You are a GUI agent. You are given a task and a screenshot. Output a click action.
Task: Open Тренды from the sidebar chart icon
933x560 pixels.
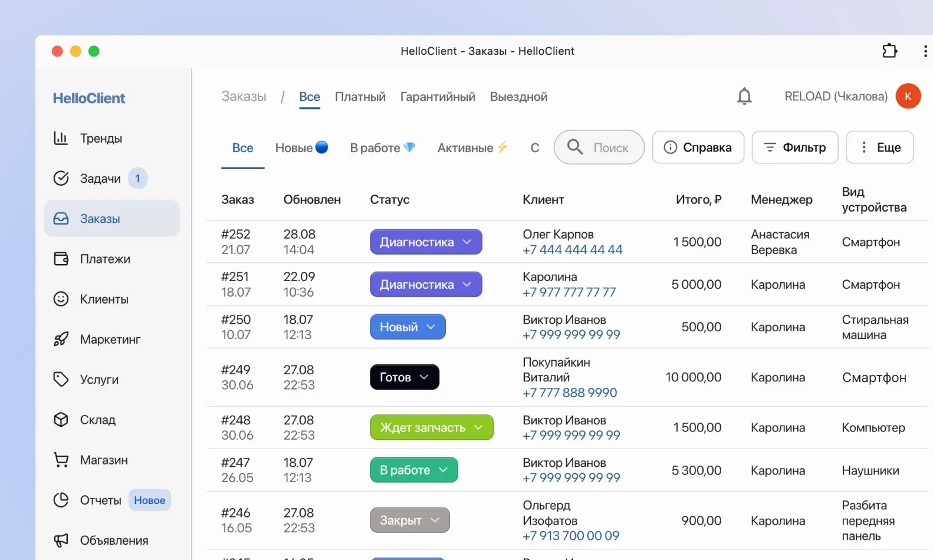click(x=61, y=138)
